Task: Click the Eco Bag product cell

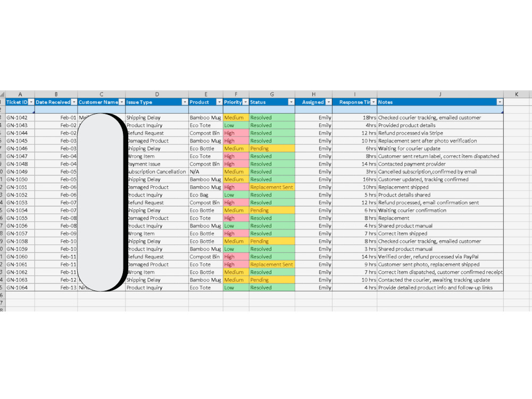Action: point(206,195)
